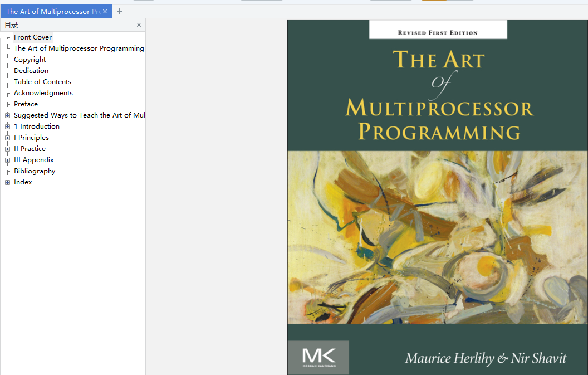
Task: Click the Morgan Kaufmann MK logo
Action: click(x=318, y=357)
